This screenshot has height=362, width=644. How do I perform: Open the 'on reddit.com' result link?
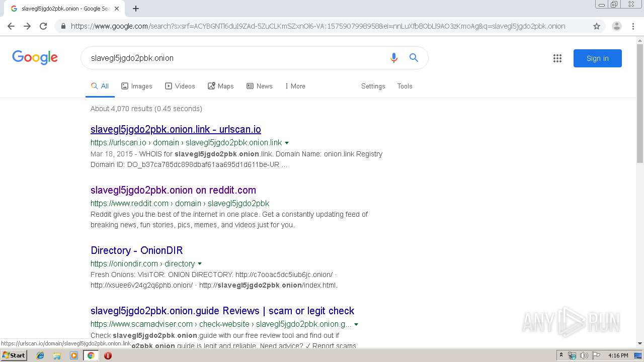(173, 190)
